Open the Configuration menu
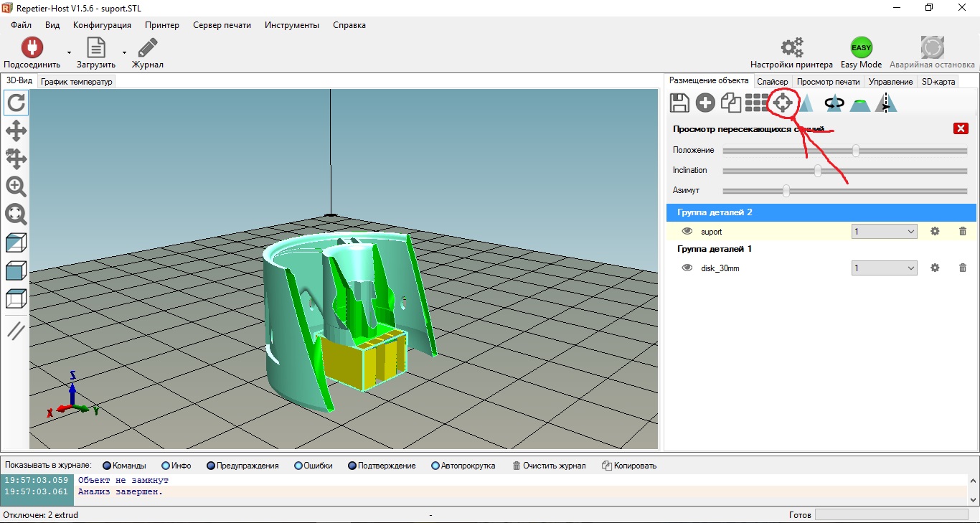Image resolution: width=980 pixels, height=523 pixels. 102,25
